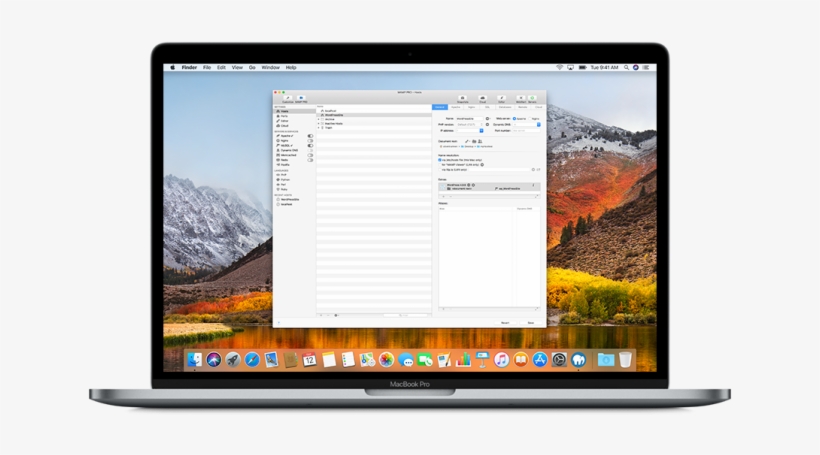Click the Save button

point(531,323)
